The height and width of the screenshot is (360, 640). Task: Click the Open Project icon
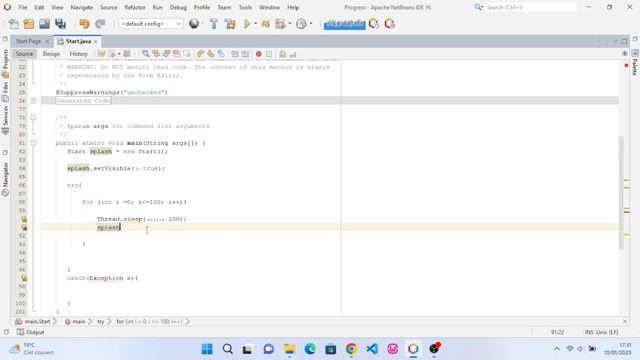tap(44, 24)
